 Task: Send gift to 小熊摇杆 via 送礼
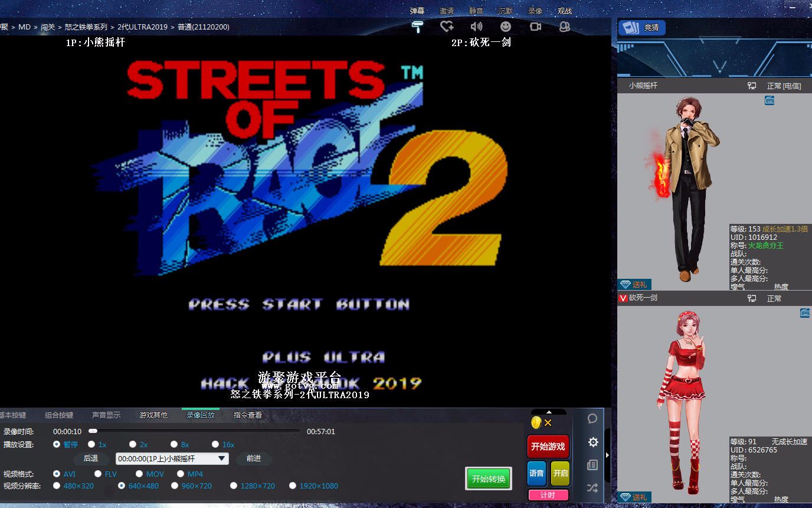coord(634,285)
